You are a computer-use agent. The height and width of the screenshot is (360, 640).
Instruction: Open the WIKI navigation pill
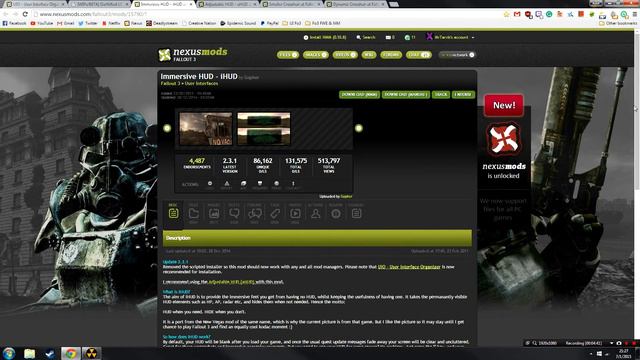point(369,55)
